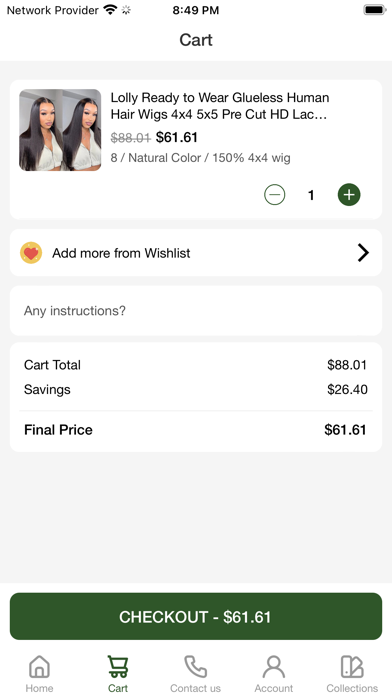Tap the Home house icon

click(39, 667)
